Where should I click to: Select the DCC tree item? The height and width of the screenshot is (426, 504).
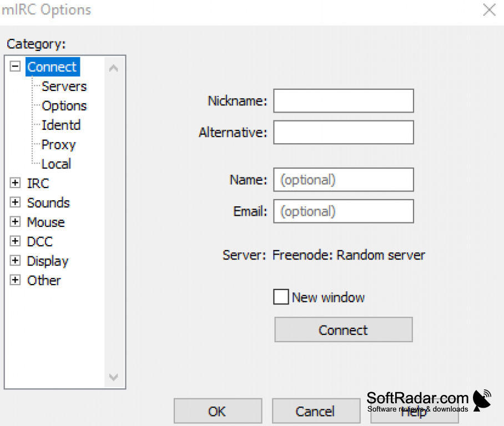point(39,242)
